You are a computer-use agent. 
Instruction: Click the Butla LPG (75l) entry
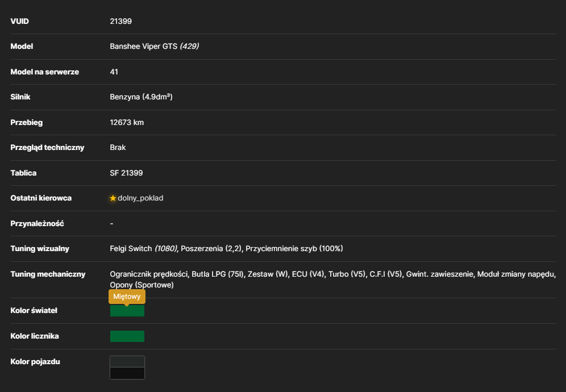pyautogui.click(x=218, y=274)
